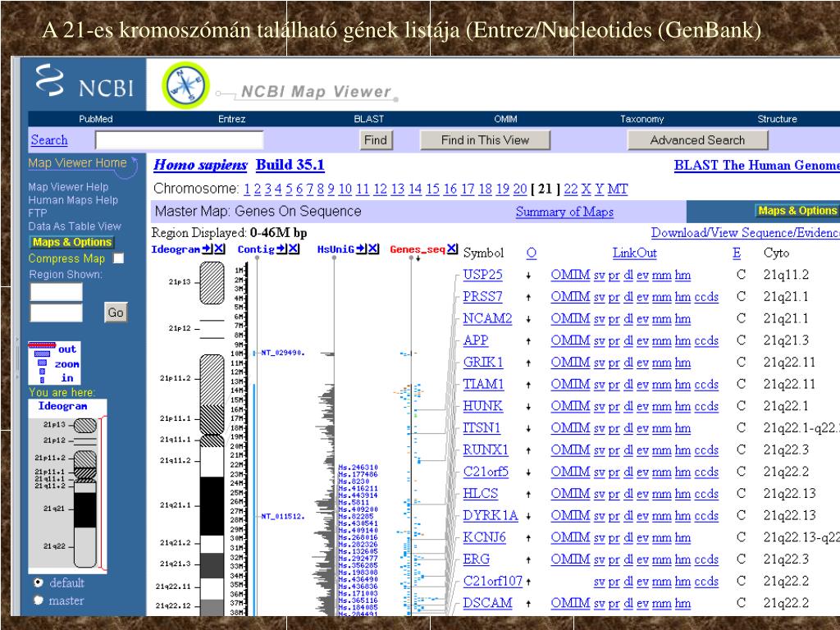The width and height of the screenshot is (840, 630).
Task: Open Map Viewer Help link
Action: click(x=68, y=187)
